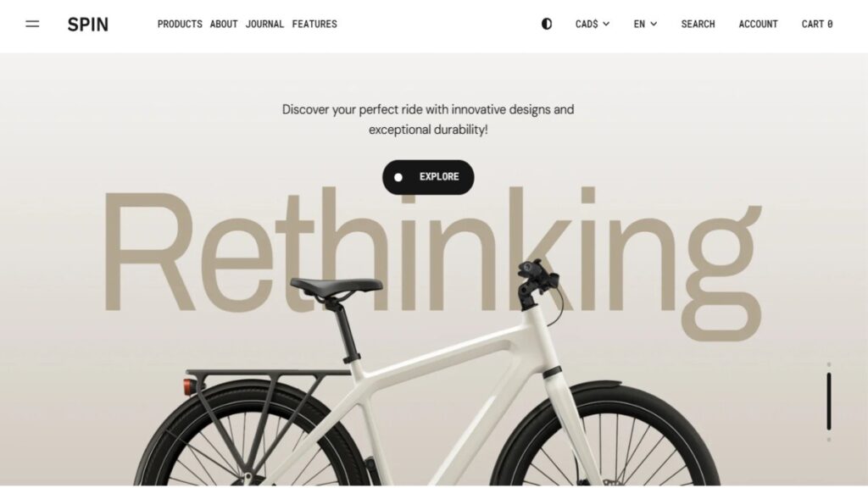Image resolution: width=868 pixels, height=488 pixels.
Task: View the Cart 0 link
Action: click(x=817, y=24)
